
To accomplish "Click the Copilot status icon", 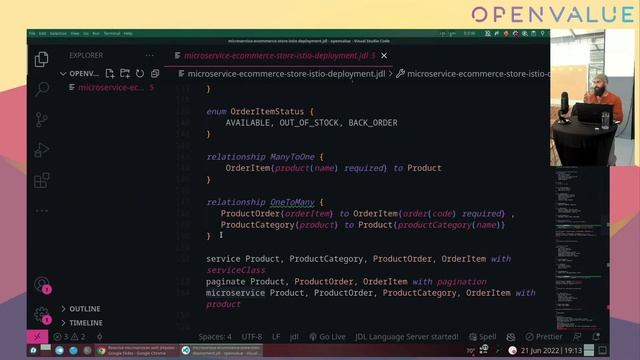I will pos(511,337).
